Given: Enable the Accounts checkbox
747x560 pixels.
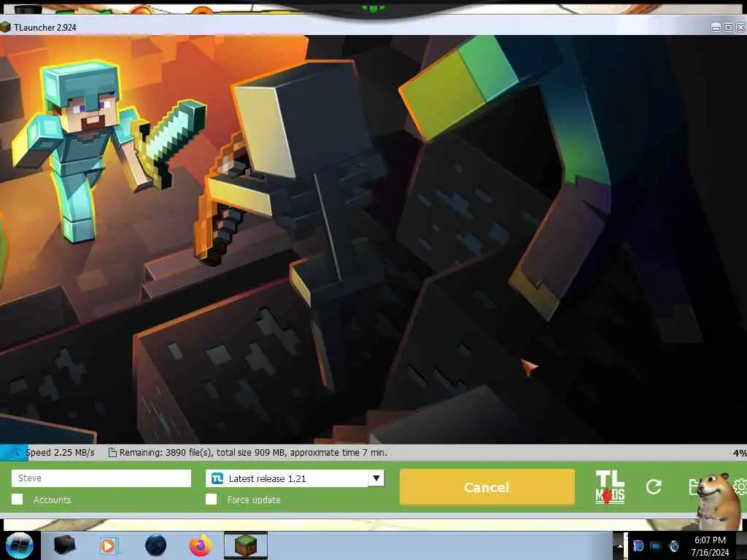Looking at the screenshot, I should tap(18, 499).
